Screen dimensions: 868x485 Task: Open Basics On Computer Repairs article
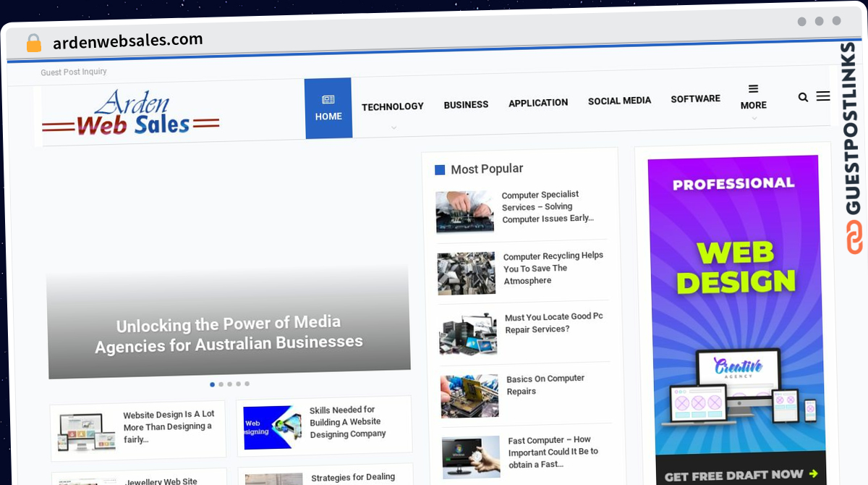coord(545,384)
